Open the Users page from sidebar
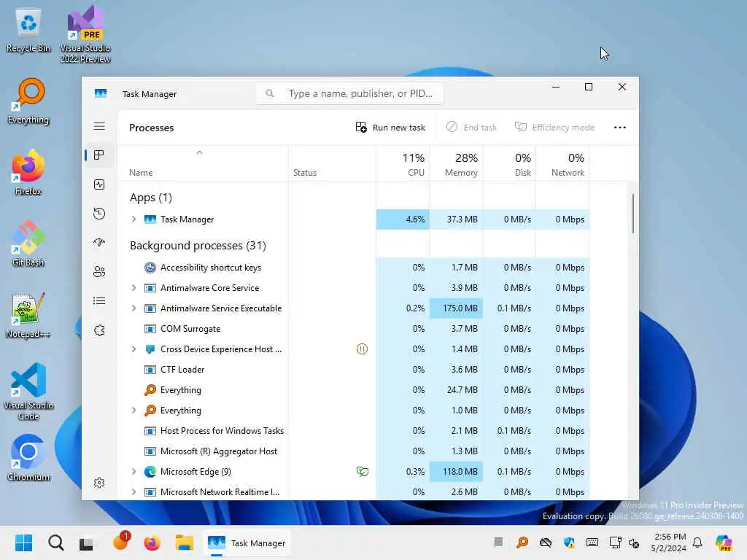Viewport: 747px width, 560px height. pos(99,272)
